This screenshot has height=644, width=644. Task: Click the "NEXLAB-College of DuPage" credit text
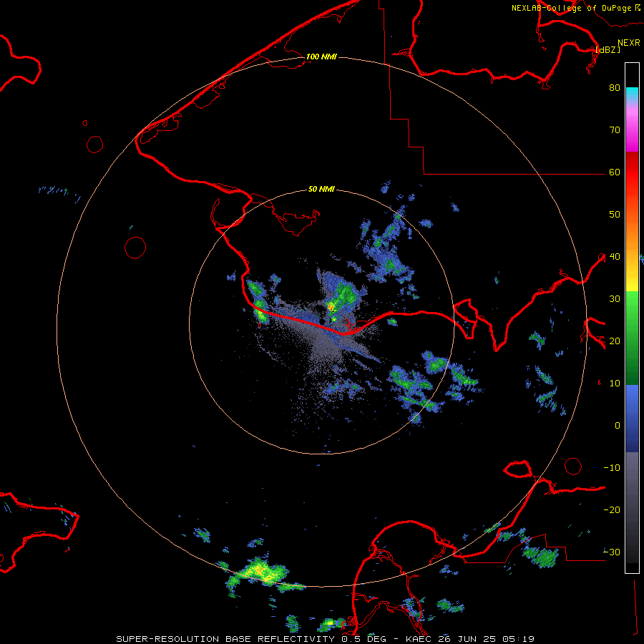[x=571, y=8]
